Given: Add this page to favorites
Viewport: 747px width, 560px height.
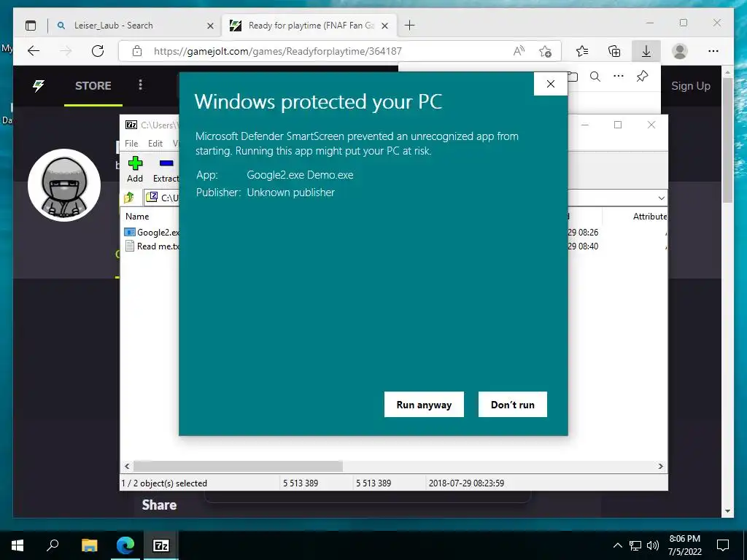Looking at the screenshot, I should (546, 51).
